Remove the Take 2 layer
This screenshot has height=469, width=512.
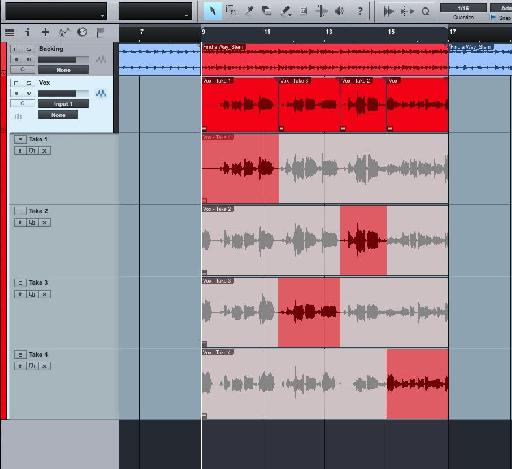44,222
